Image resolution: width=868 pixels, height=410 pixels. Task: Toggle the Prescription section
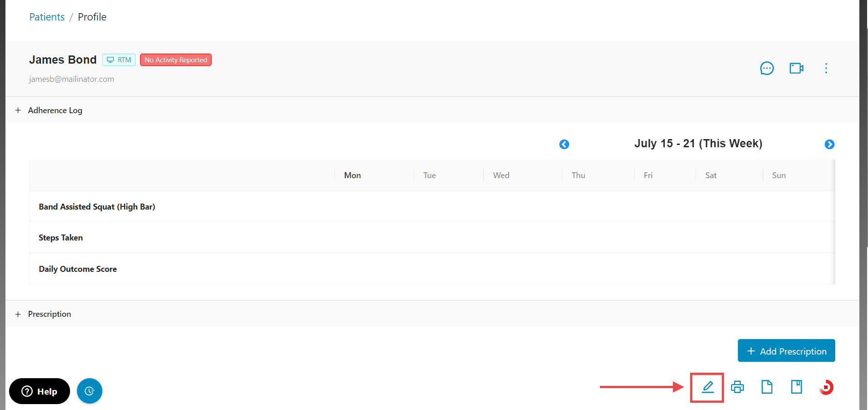(18, 314)
